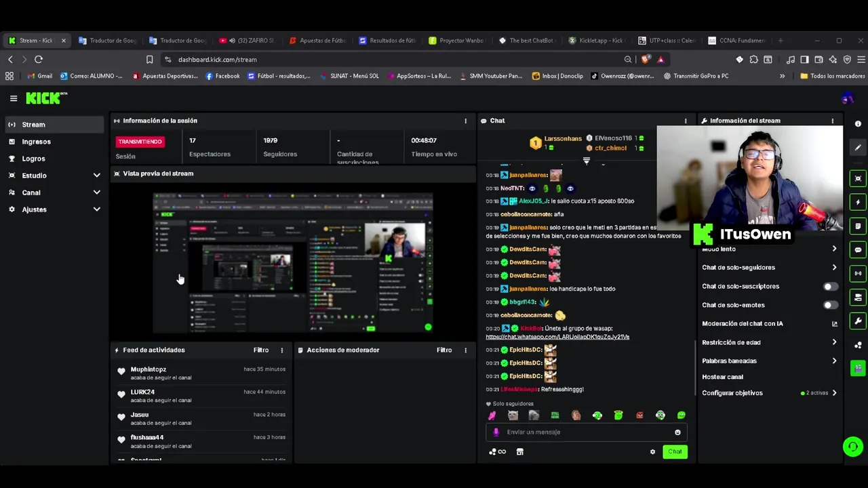Click the wrench icon in right sidebar
Screen dimensions: 868x488
pos(858,321)
